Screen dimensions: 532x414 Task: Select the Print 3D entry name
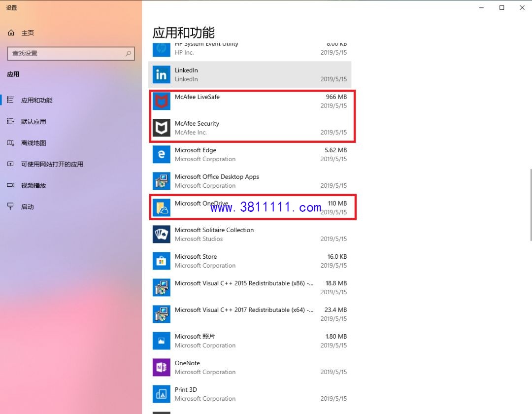(x=186, y=389)
